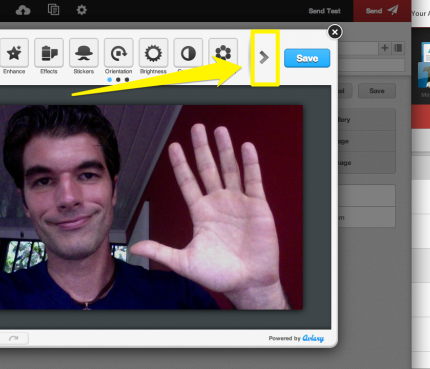This screenshot has height=369, width=430.
Task: Click the redo arrow button
Action: pyautogui.click(x=14, y=339)
